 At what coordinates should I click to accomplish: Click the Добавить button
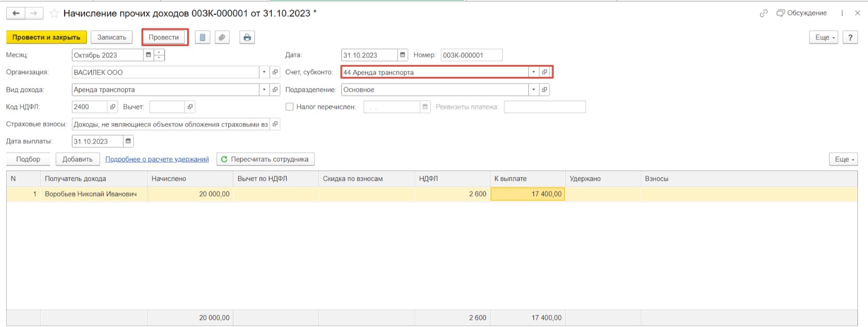point(77,159)
